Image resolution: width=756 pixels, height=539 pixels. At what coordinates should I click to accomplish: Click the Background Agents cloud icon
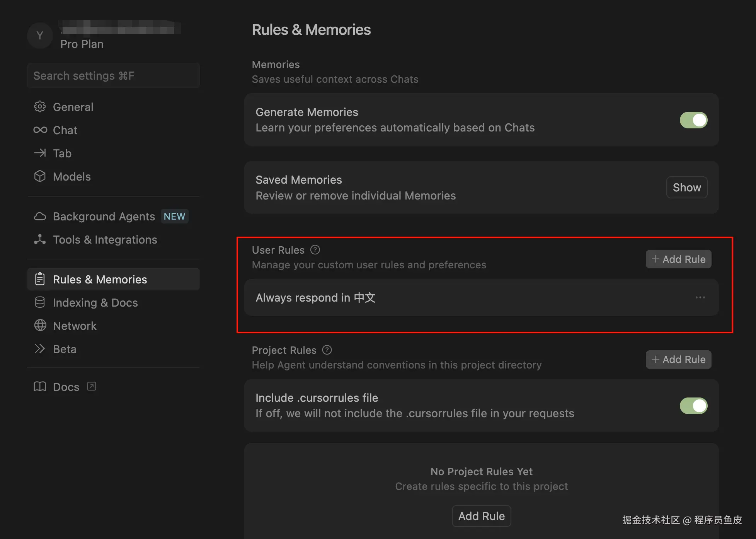coord(40,216)
